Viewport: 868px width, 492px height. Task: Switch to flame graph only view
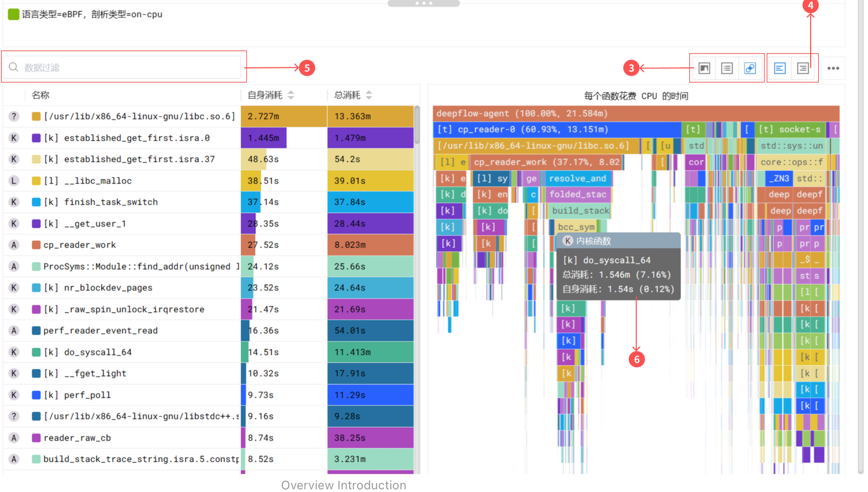(x=704, y=68)
